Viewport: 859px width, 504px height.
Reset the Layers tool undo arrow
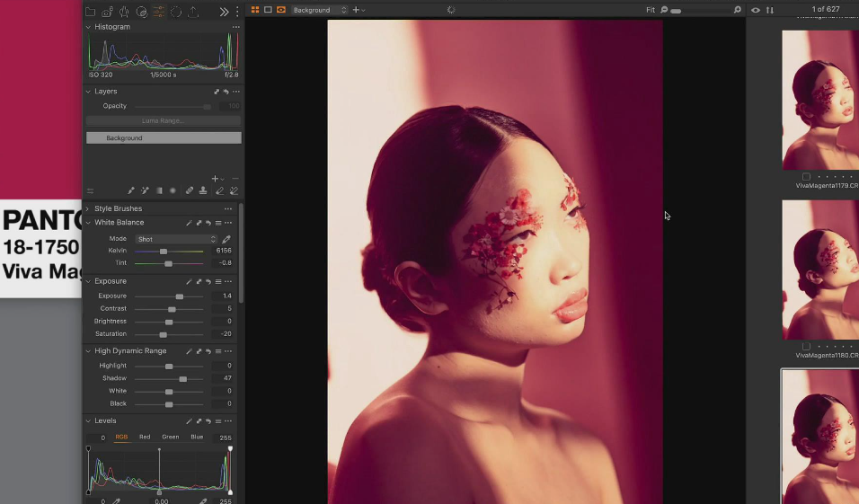tap(226, 92)
